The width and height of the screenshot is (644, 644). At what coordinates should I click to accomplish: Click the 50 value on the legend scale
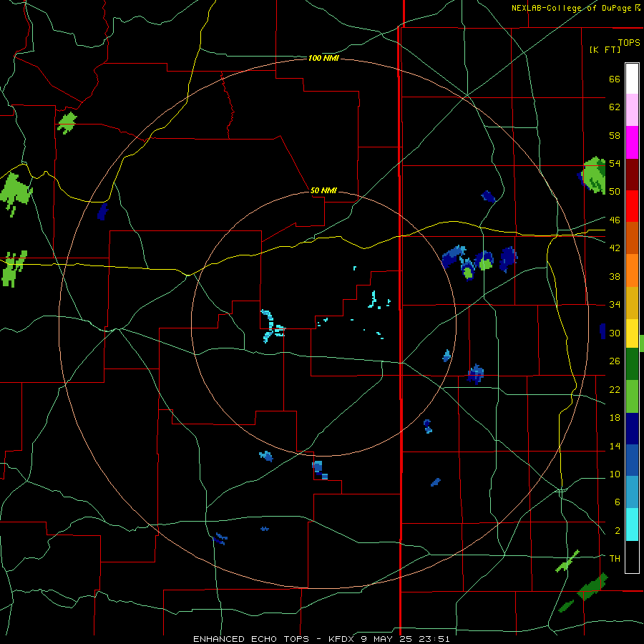[x=615, y=192]
